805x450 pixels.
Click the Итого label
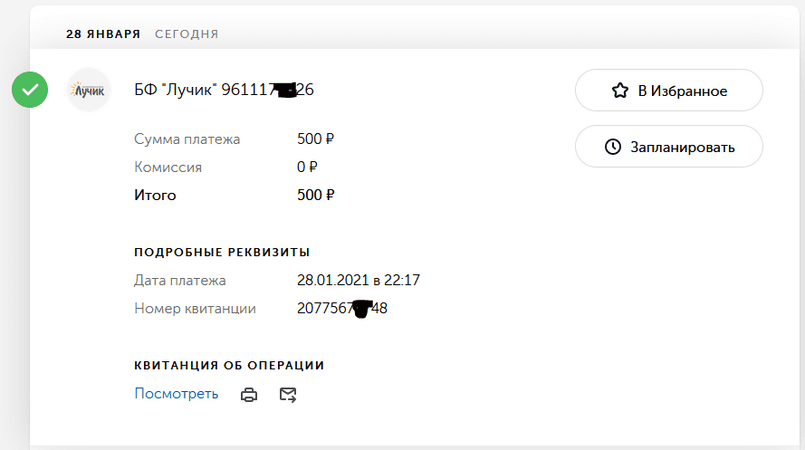coord(155,195)
